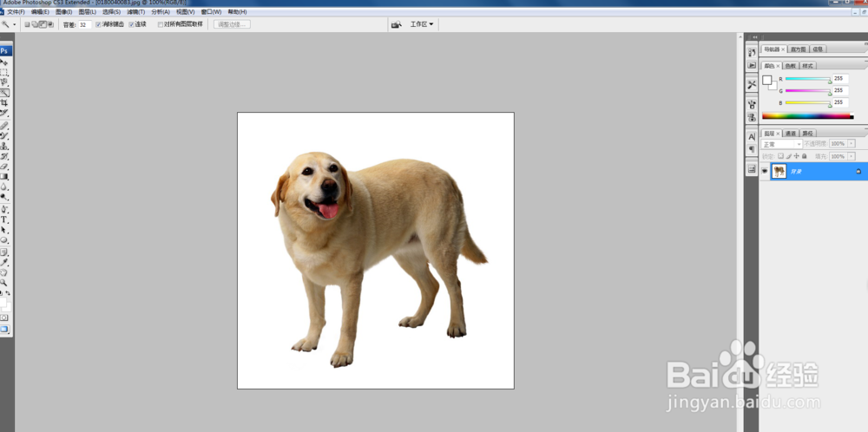The image size is (868, 432).
Task: Select the Move tool in the toolbox
Action: (4, 62)
